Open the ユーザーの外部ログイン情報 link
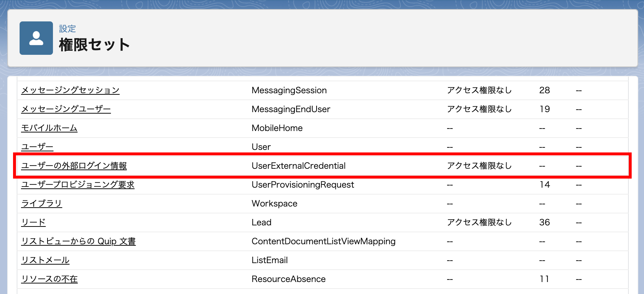 click(x=74, y=166)
